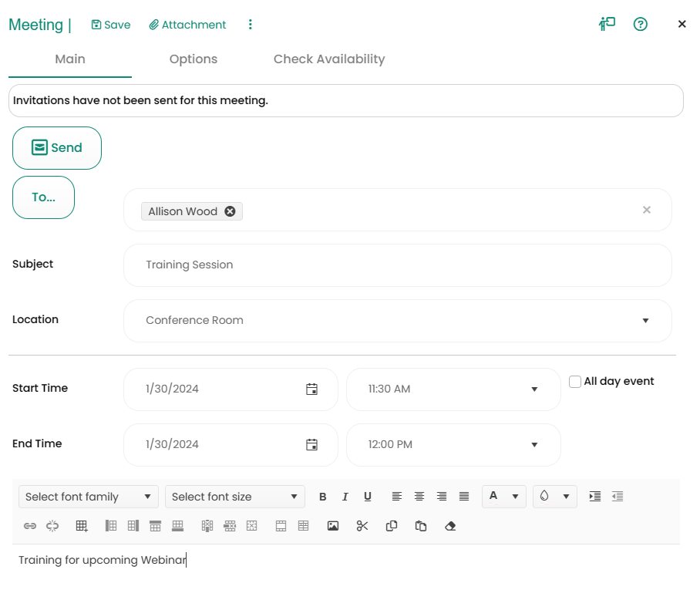700x600 pixels.
Task: Expand the Location dropdown
Action: [645, 321]
